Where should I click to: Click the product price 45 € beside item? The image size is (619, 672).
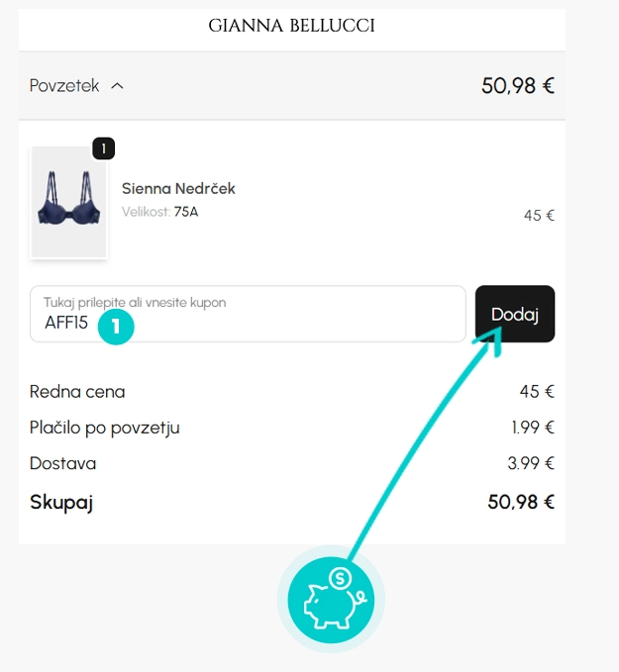point(539,215)
